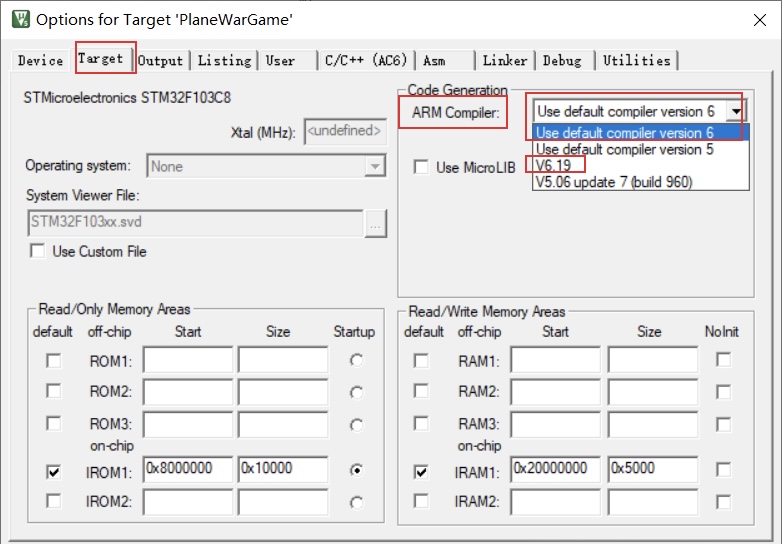
Task: Browse for System Viewer File with ellipsis button
Action: [376, 223]
